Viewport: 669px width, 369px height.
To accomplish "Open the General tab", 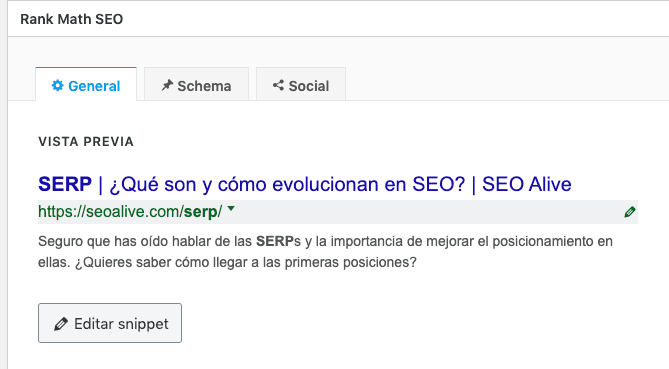I will [86, 85].
